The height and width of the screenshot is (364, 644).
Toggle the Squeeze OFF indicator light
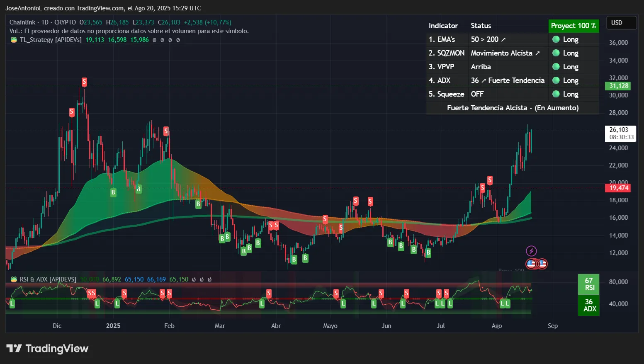tap(556, 94)
